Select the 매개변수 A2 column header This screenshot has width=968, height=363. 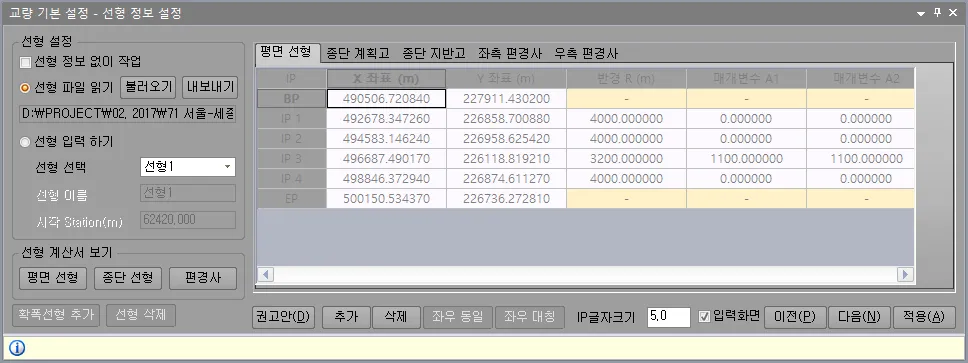pyautogui.click(x=861, y=78)
